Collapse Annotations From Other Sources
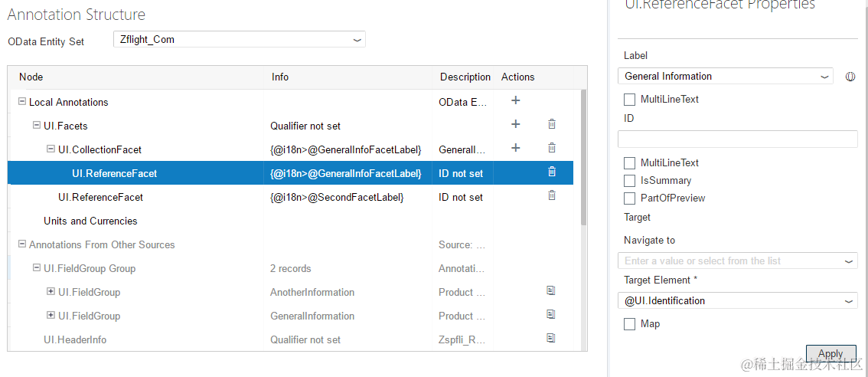The image size is (868, 377). 22,244
